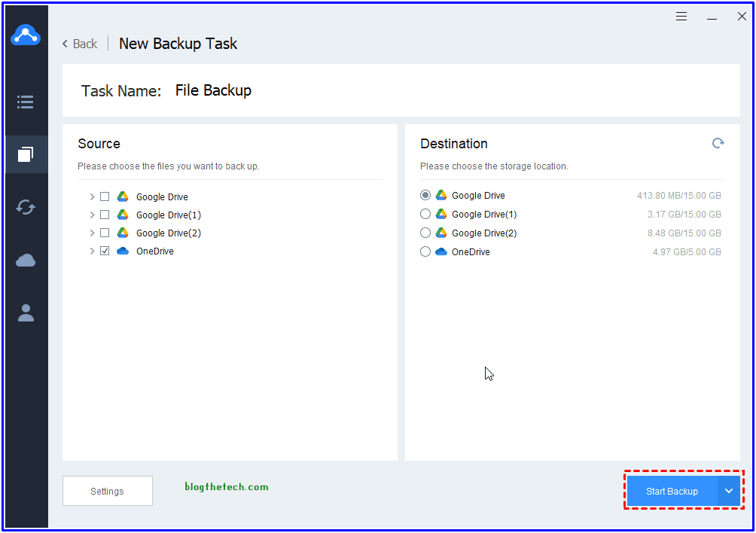The width and height of the screenshot is (756, 533).
Task: Refresh the Destination list
Action: pyautogui.click(x=718, y=143)
